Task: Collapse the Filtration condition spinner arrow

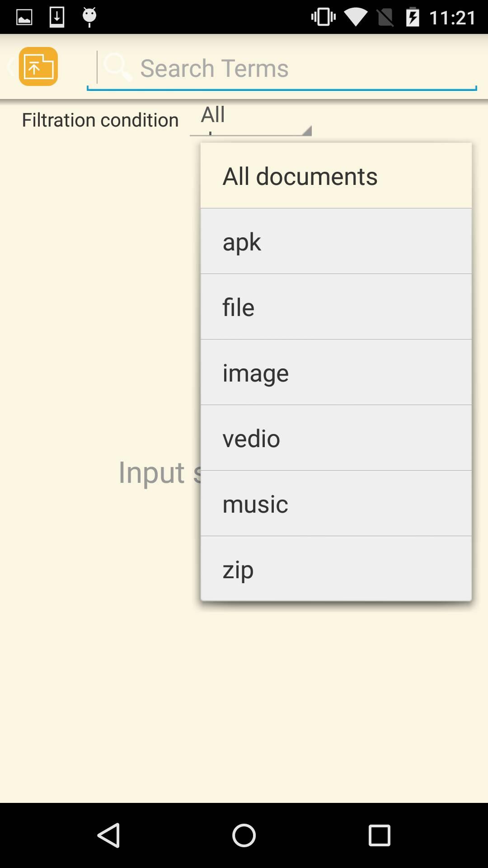Action: coord(306,131)
